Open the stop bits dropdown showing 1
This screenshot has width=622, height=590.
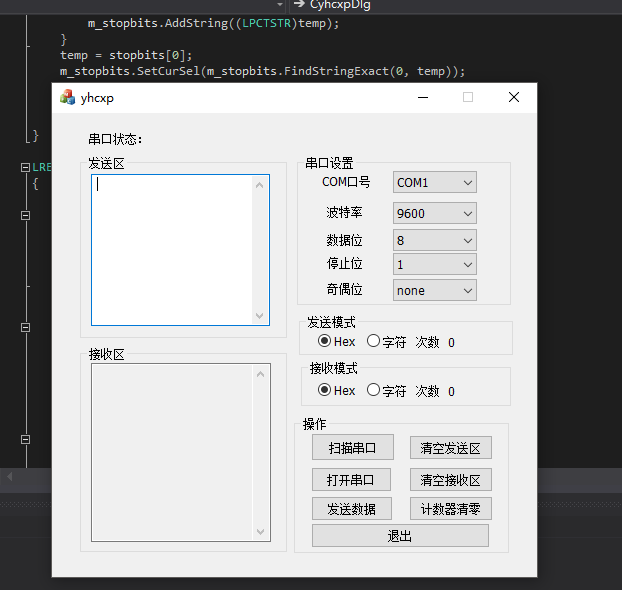tap(434, 264)
